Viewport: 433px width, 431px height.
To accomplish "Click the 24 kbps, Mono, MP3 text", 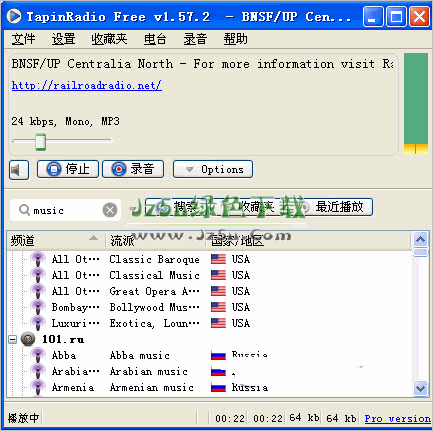I will point(65,121).
